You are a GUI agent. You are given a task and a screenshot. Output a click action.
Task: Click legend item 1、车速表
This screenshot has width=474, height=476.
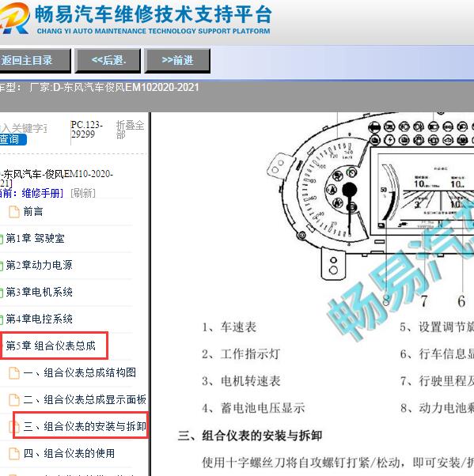tap(229, 327)
